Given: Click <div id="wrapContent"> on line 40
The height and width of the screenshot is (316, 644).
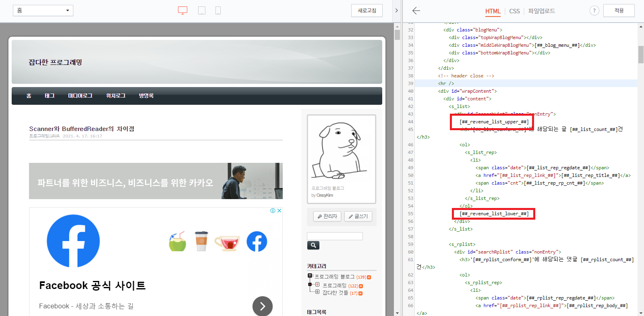Looking at the screenshot, I should point(468,91).
